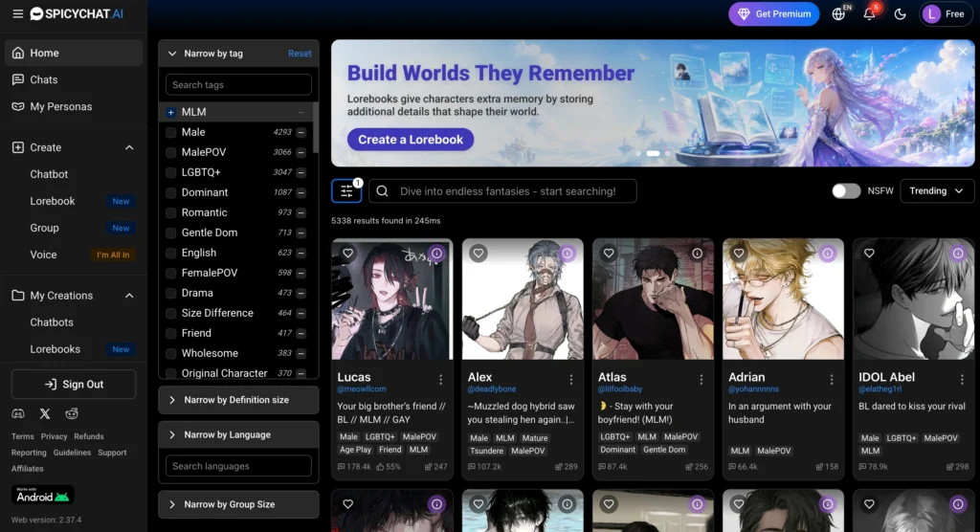Open Atlas card three-dot menu
The image size is (980, 532).
tap(702, 380)
